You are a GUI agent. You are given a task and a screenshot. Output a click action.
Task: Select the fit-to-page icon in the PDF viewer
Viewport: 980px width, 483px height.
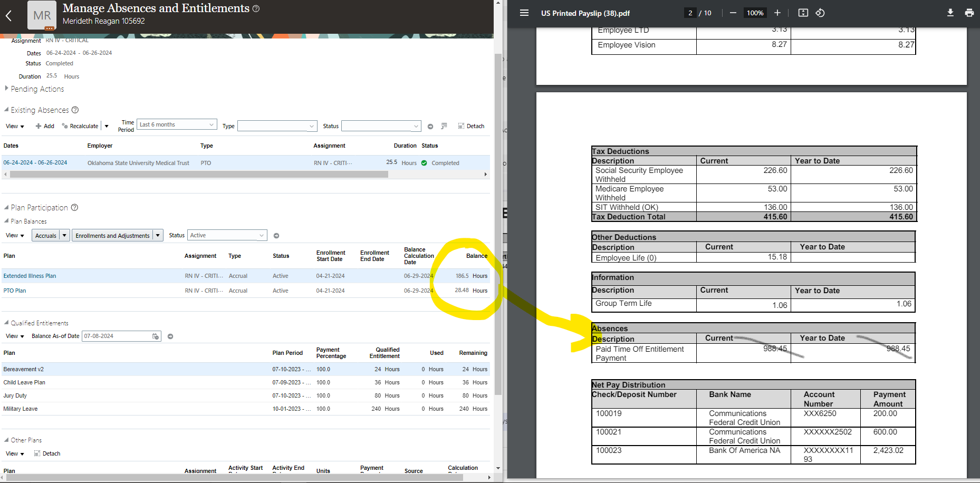click(x=803, y=13)
